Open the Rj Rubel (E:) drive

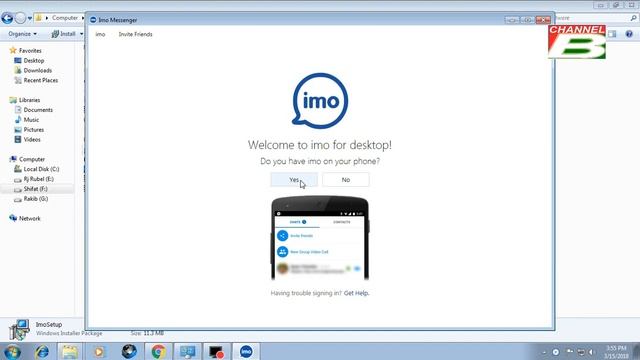click(38, 179)
